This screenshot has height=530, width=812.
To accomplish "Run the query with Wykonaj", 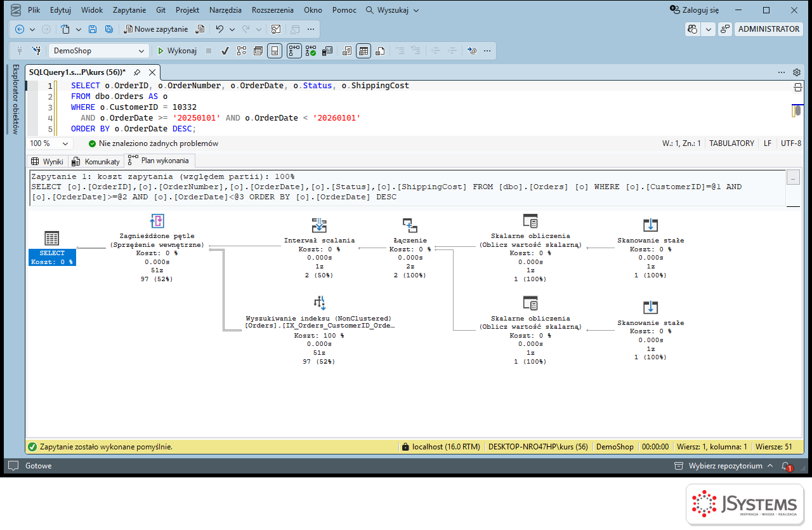I will pos(177,51).
